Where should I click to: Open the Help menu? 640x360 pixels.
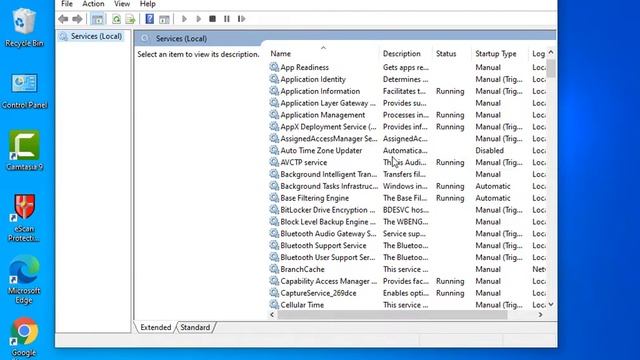pos(147,4)
